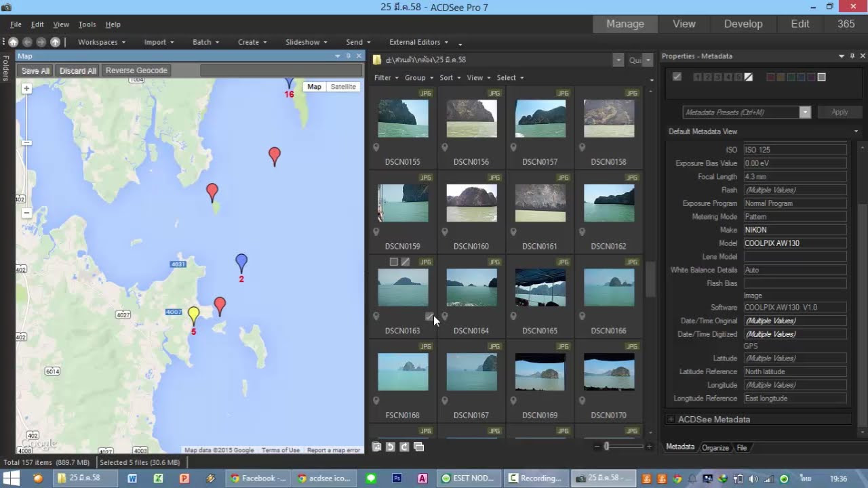Expand the Metadata Presets dropdown
The height and width of the screenshot is (488, 868).
click(805, 112)
